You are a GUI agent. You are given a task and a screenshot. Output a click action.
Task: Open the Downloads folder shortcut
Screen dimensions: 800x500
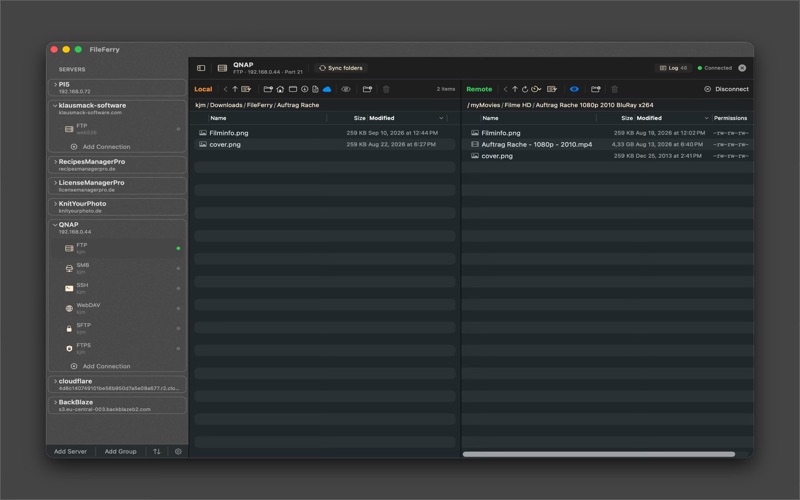pyautogui.click(x=305, y=89)
